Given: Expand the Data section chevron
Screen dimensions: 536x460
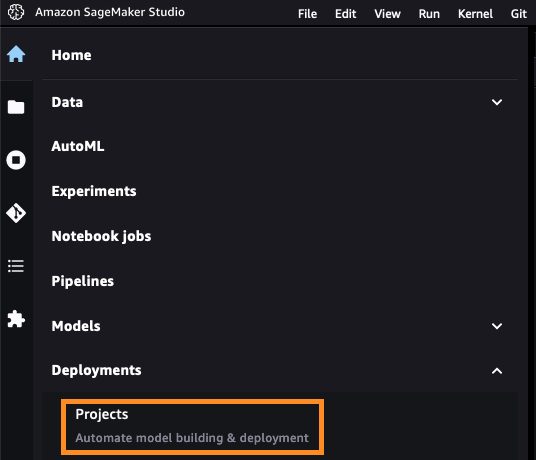Looking at the screenshot, I should (497, 102).
